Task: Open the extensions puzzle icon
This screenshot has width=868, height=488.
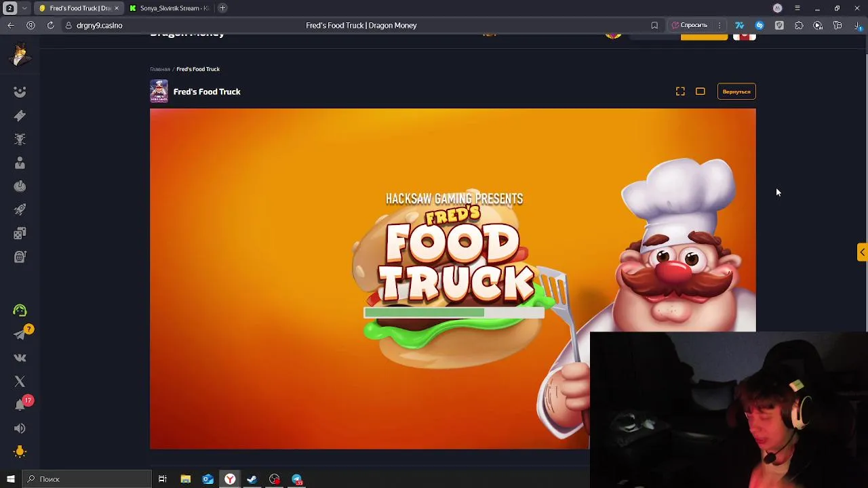Action: click(799, 25)
